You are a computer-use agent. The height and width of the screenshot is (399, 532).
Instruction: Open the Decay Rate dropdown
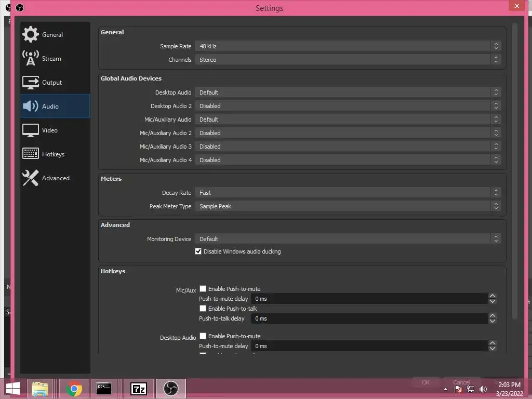348,193
